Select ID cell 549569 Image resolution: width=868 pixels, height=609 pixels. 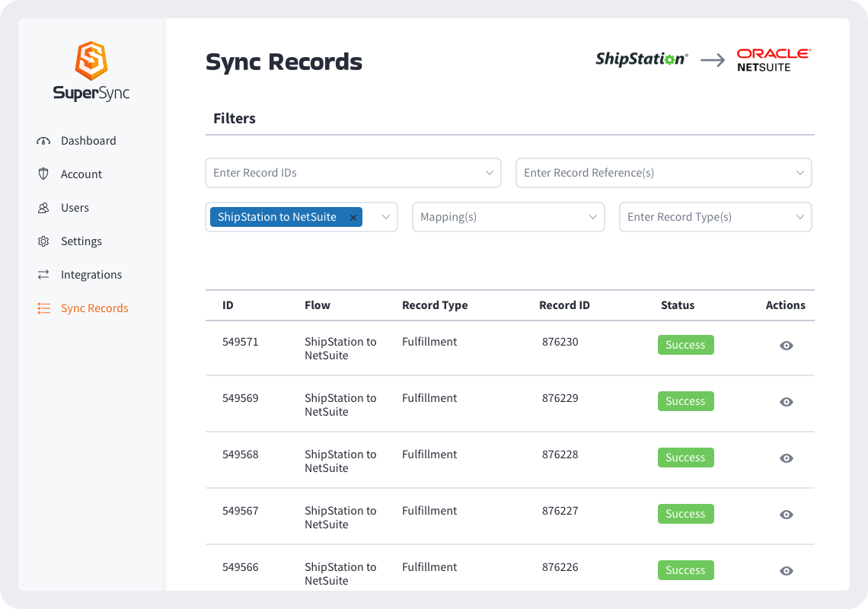point(241,398)
